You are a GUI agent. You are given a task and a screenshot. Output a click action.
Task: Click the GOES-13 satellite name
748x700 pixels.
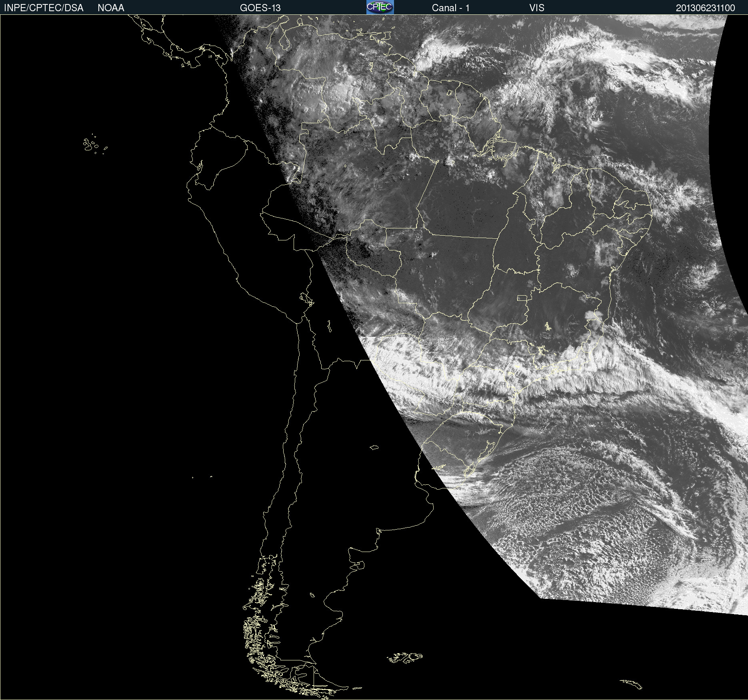point(260,8)
